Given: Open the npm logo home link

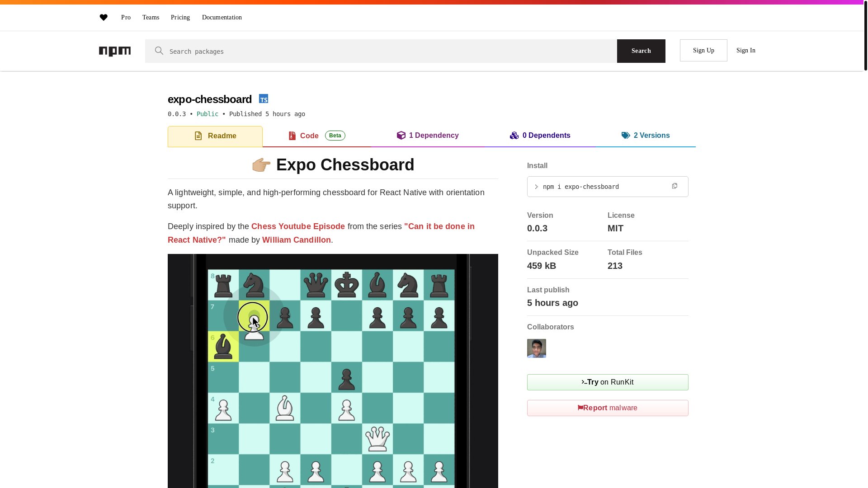Looking at the screenshot, I should click(115, 51).
